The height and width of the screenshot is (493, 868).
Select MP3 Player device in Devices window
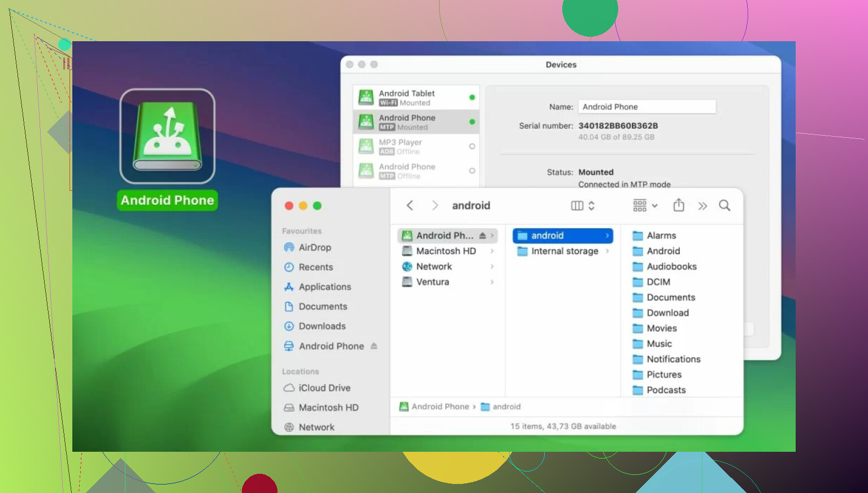click(x=416, y=146)
